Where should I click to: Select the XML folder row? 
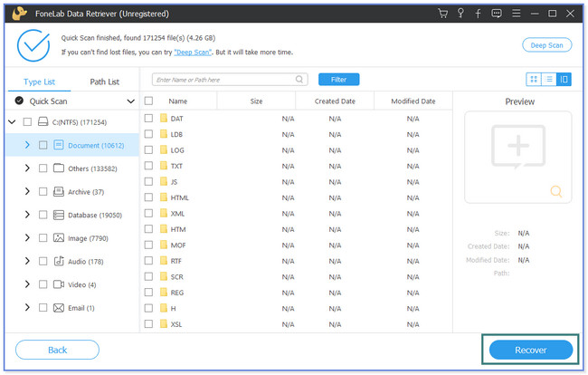(x=296, y=214)
